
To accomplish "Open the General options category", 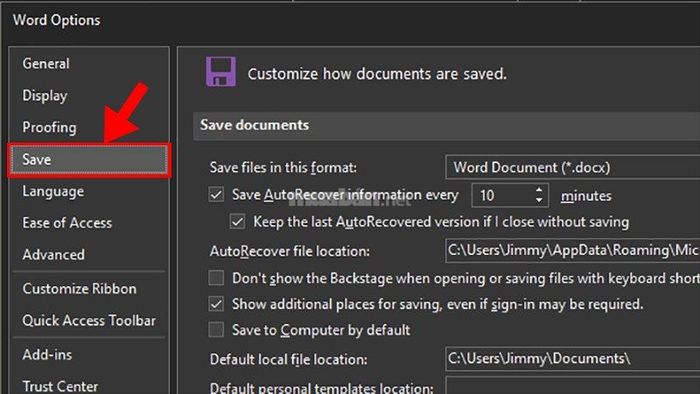I will click(46, 64).
